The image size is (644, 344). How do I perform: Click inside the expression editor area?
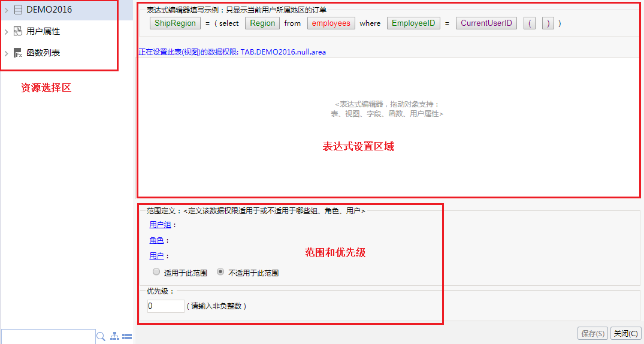[x=388, y=126]
